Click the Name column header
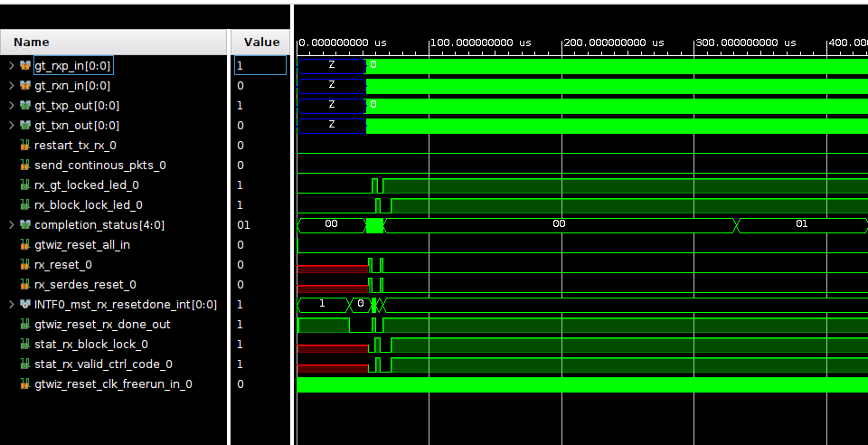 32,43
